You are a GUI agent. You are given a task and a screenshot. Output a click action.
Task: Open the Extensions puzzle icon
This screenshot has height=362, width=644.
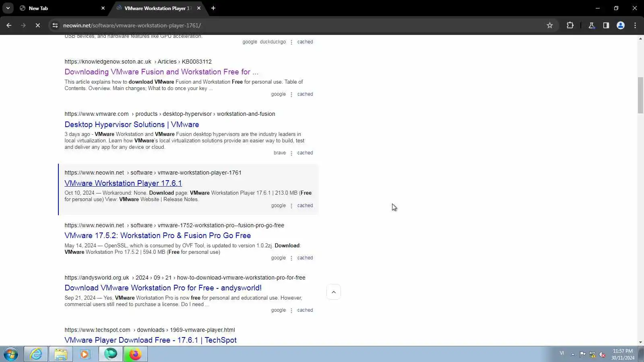570,25
